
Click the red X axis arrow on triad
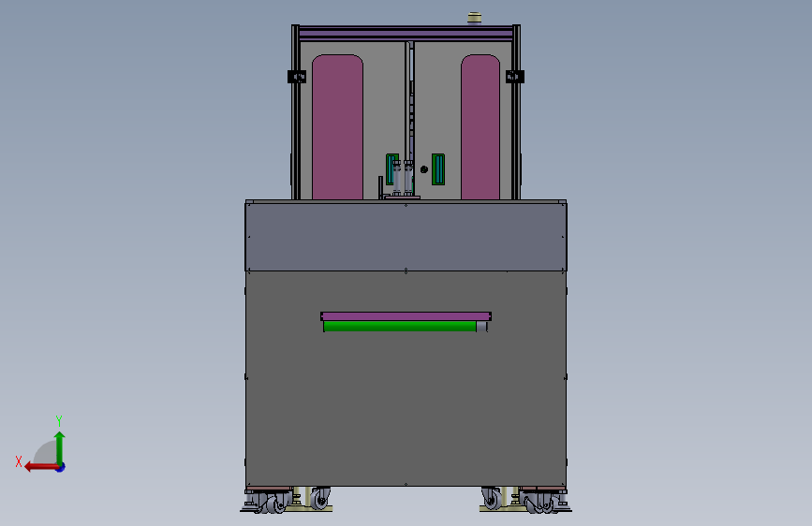(41, 467)
